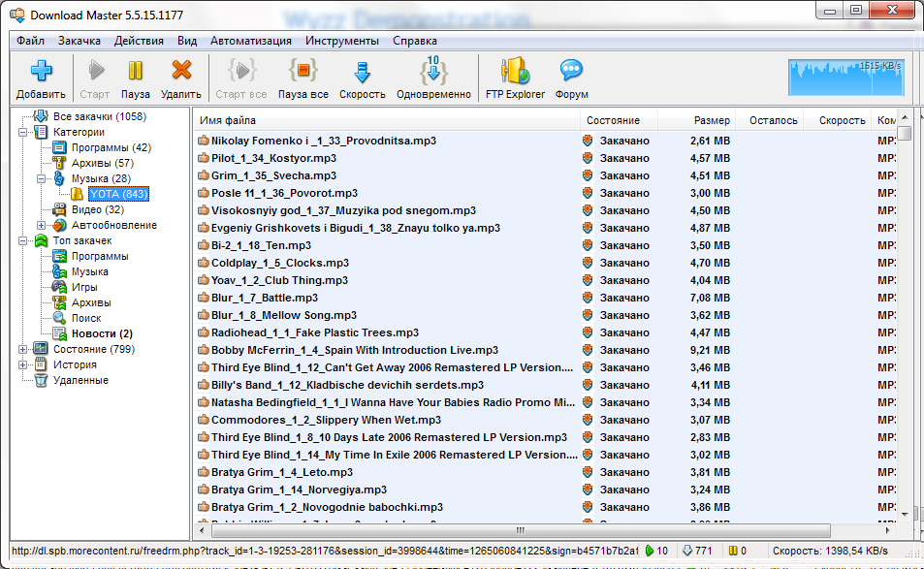Open Игры under Топ закачек

[85, 288]
